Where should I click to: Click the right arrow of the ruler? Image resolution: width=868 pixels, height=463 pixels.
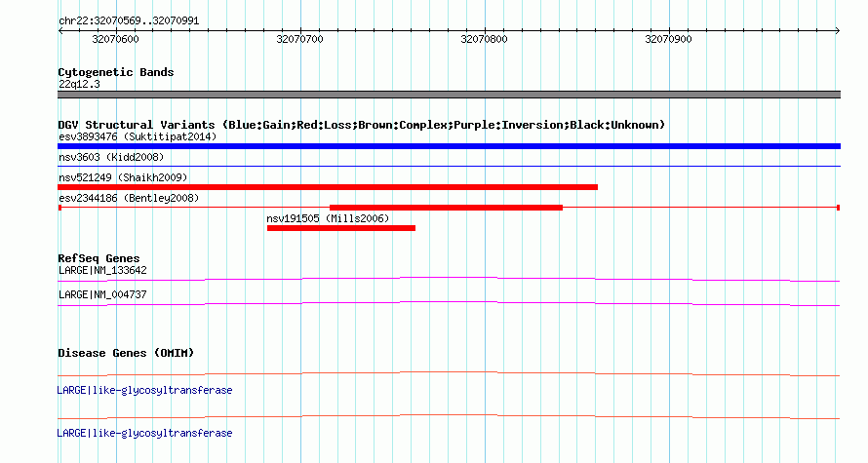tap(838, 31)
